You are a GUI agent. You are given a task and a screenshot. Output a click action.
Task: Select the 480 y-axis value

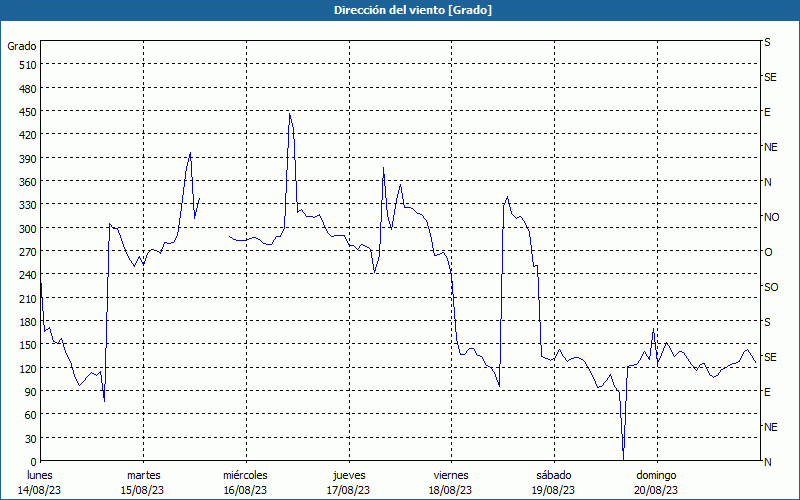[x=28, y=89]
